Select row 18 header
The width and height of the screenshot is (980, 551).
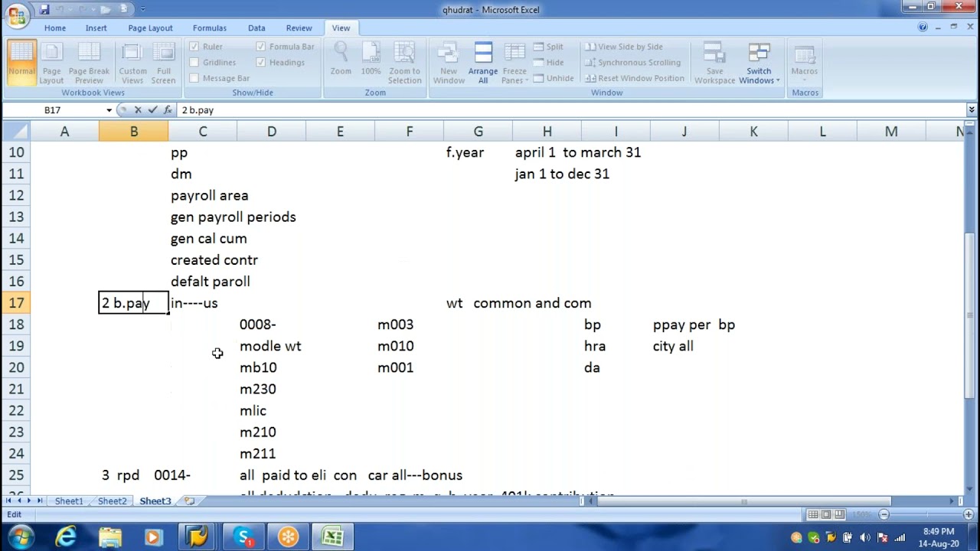(x=16, y=324)
